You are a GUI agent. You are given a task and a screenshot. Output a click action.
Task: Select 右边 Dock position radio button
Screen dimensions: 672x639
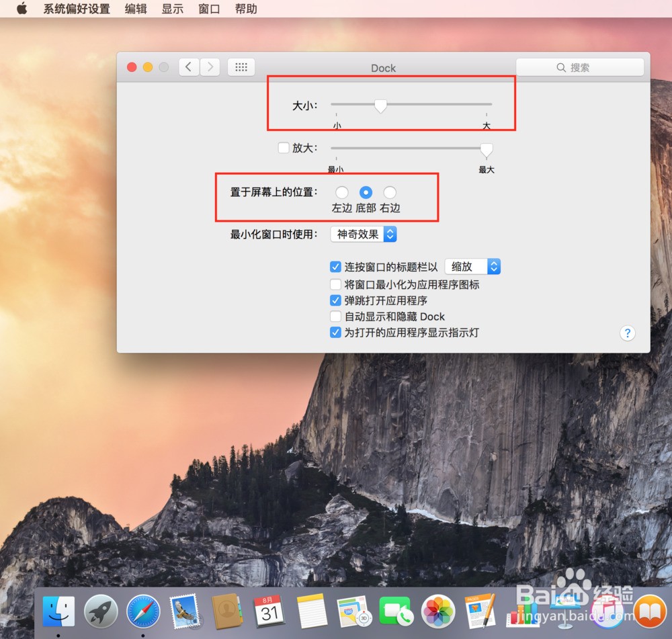[x=390, y=192]
